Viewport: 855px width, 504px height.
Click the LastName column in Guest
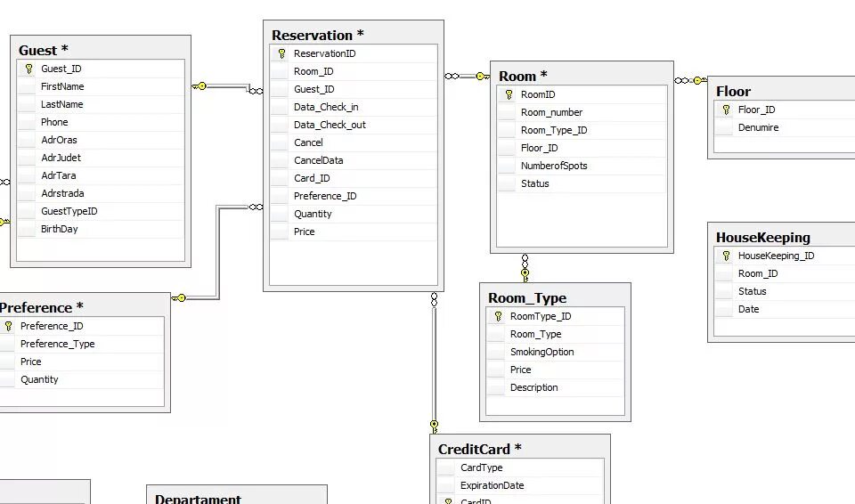click(x=101, y=104)
